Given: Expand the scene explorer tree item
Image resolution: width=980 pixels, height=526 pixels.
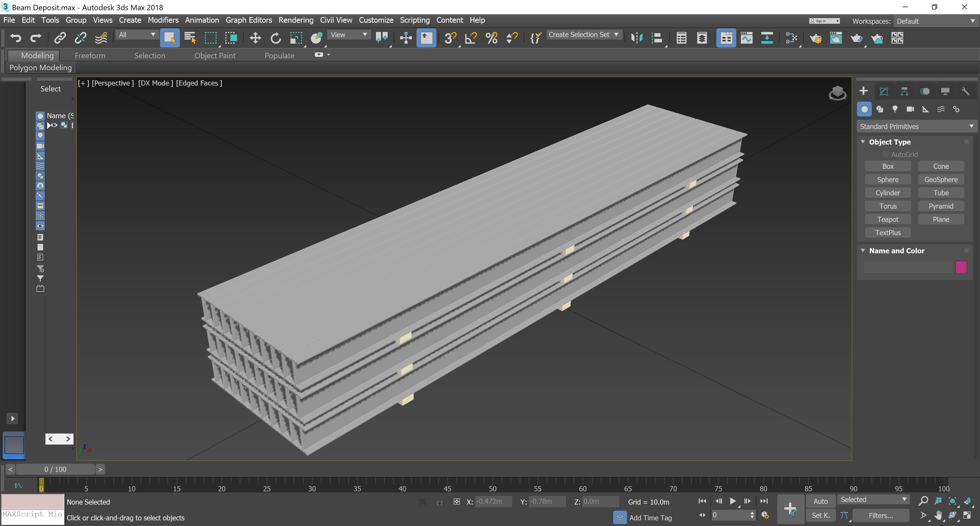Looking at the screenshot, I should click(x=49, y=125).
